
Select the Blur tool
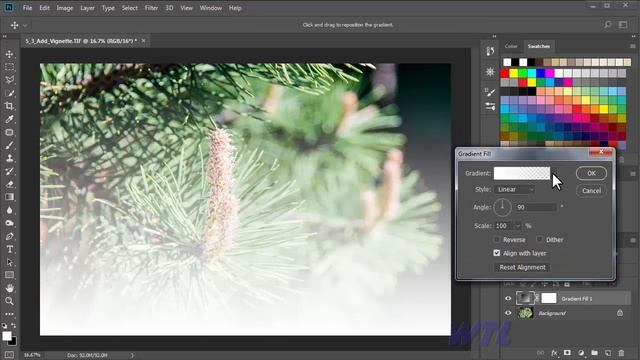(9, 210)
